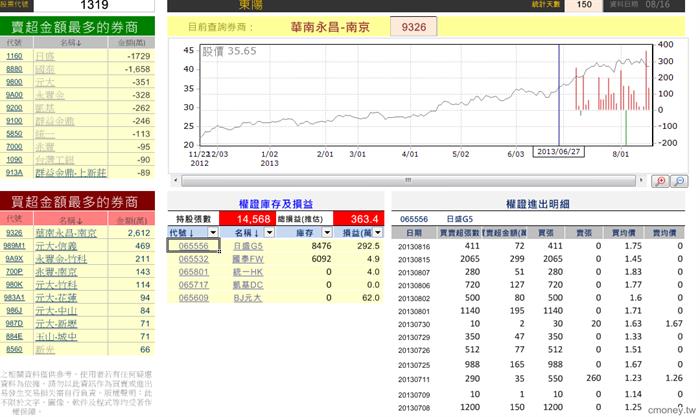Click the 20130815 date in detail table
700x417 pixels.
(414, 259)
